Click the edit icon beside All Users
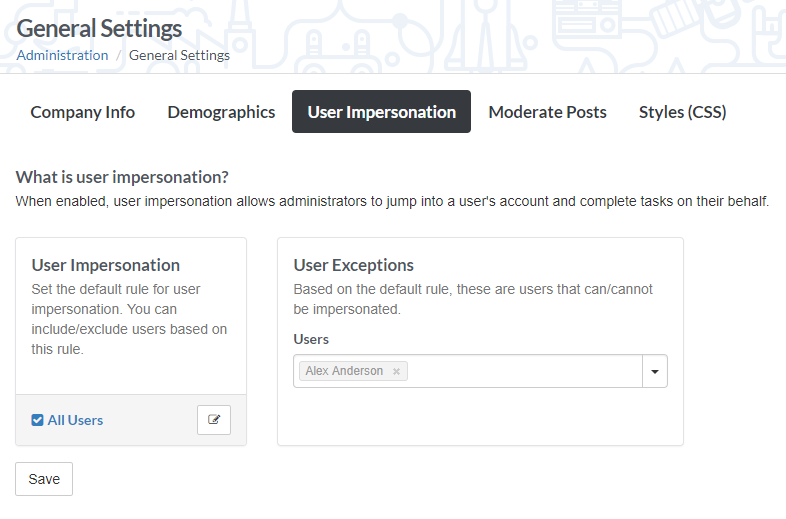The image size is (786, 519). tap(214, 420)
